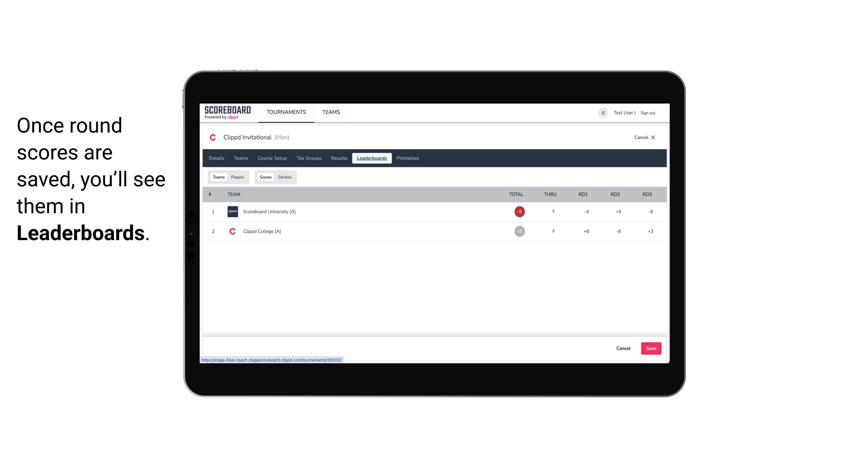The height and width of the screenshot is (467, 868).
Task: Click the Tee Groups tab
Action: pos(308,158)
